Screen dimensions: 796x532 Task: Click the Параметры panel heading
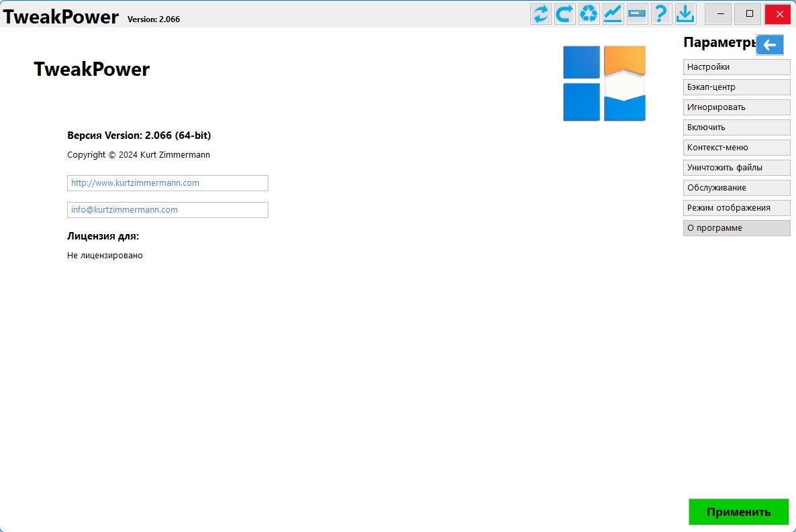click(x=720, y=43)
